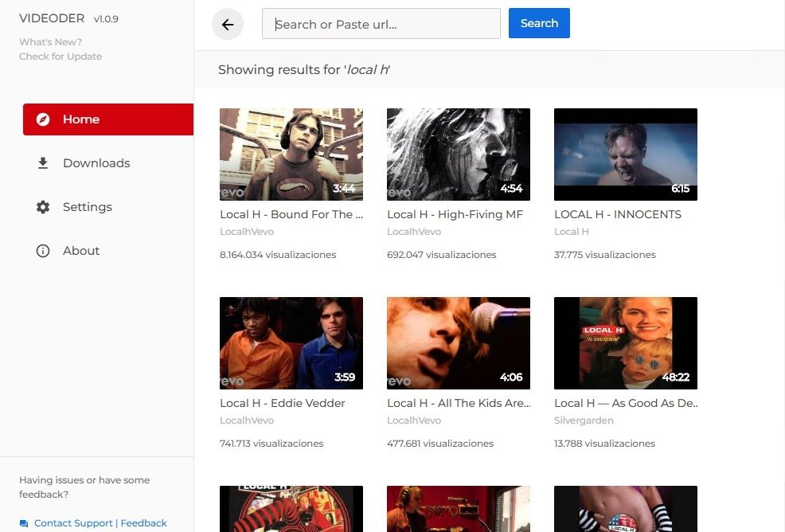Open the High-Fiving MF video thumbnail
The height and width of the screenshot is (532, 785).
[459, 155]
